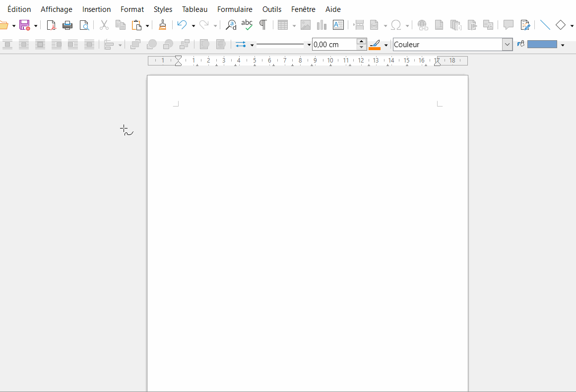Open the Formulaire menu
Image resolution: width=576 pixels, height=392 pixels.
point(235,9)
